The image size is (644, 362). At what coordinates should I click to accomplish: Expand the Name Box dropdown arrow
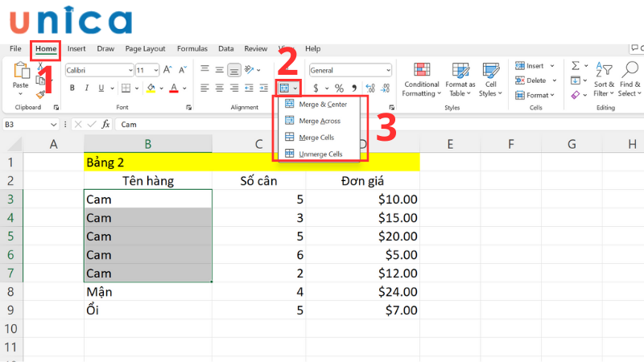point(54,125)
